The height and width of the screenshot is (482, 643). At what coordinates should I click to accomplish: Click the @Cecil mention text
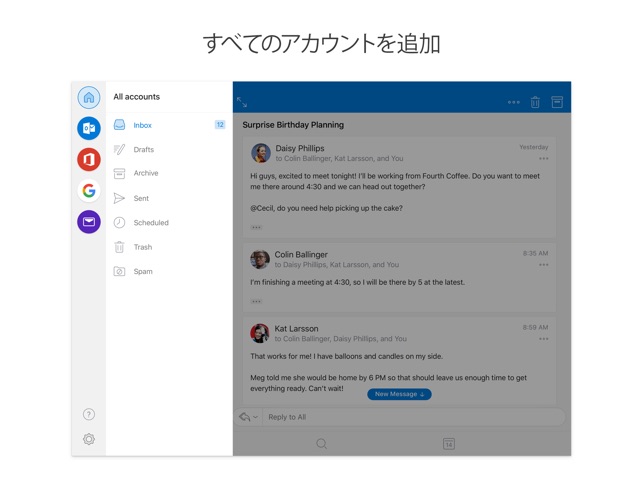[x=262, y=208]
